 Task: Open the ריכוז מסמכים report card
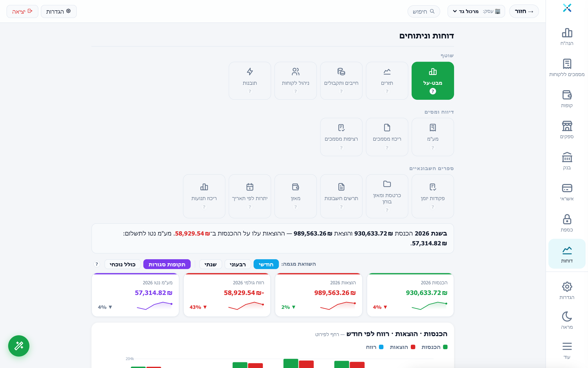(387, 137)
